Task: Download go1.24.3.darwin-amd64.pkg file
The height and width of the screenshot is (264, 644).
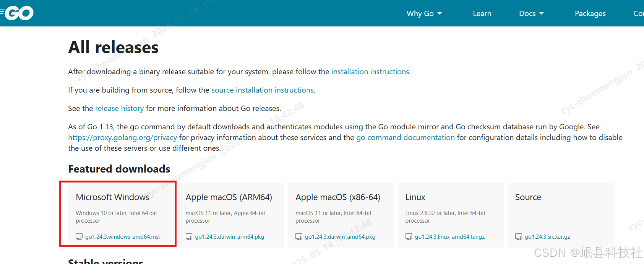Action: [340, 237]
